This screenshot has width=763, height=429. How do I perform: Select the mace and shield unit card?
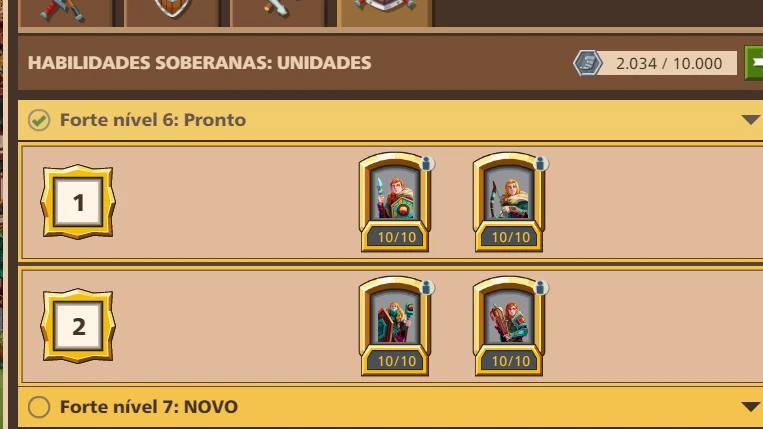[x=395, y=326]
